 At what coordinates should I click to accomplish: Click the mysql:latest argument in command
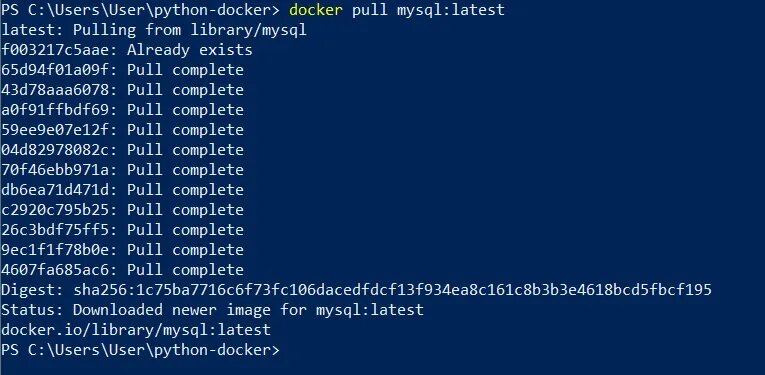(450, 10)
